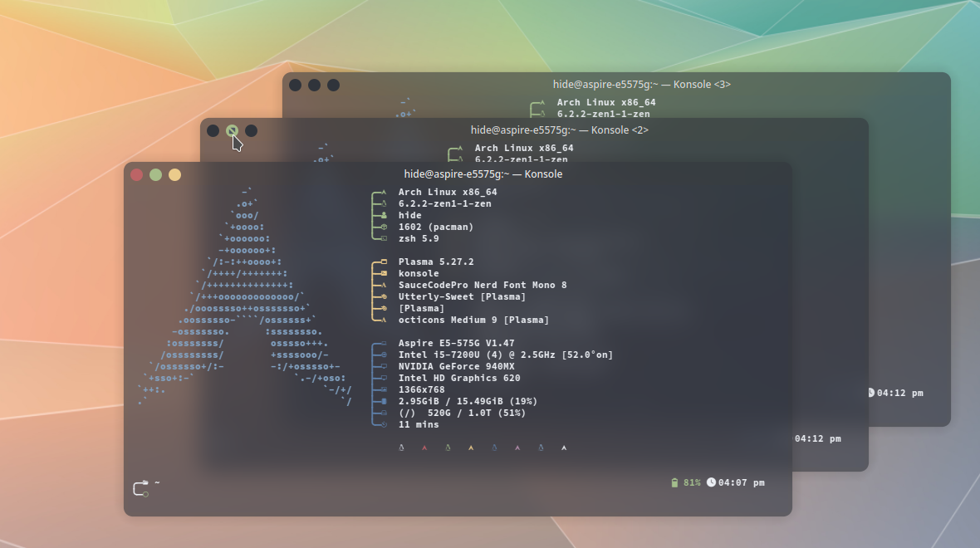The image size is (980, 548).
Task: Click the rightmost dark button in Konsole <3>
Action: click(x=334, y=85)
